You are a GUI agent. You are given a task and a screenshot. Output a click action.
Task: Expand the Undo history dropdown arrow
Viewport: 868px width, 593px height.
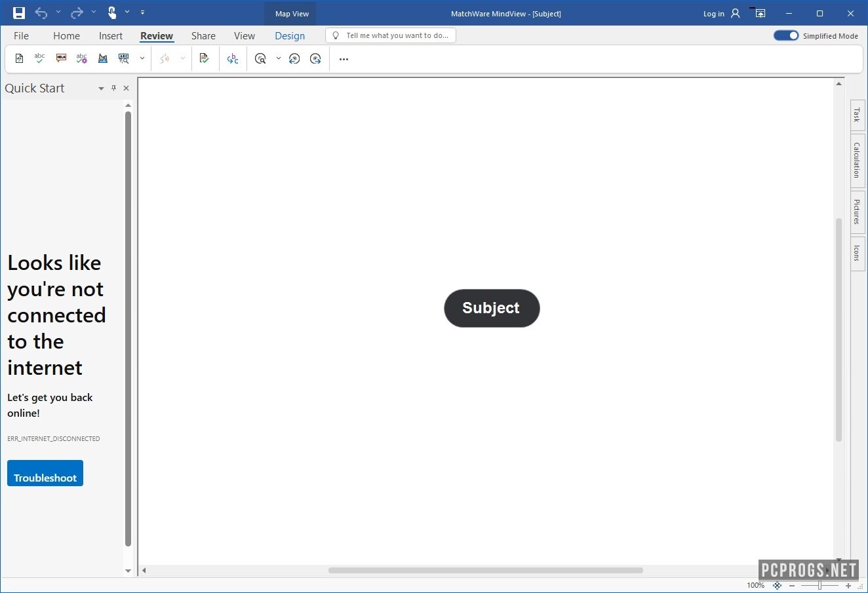coord(58,12)
